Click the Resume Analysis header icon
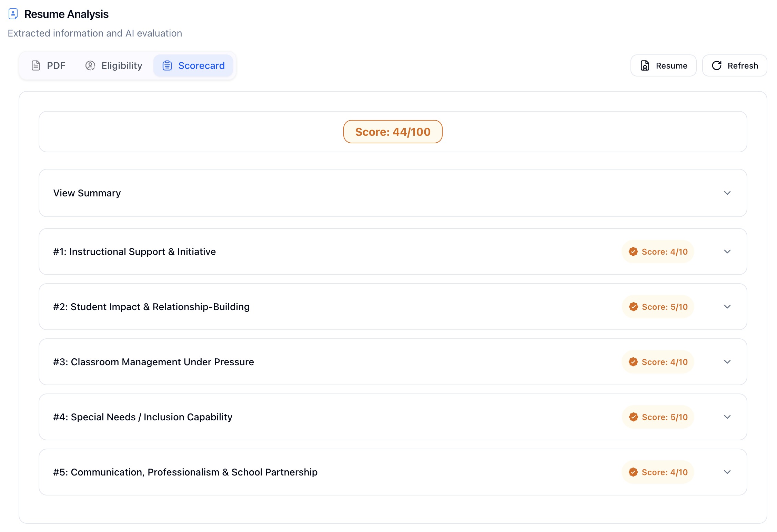The width and height of the screenshot is (777, 532). pyautogui.click(x=13, y=14)
